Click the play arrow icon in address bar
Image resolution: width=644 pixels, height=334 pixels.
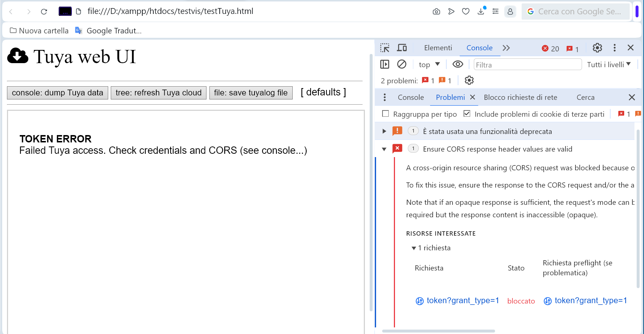click(451, 12)
